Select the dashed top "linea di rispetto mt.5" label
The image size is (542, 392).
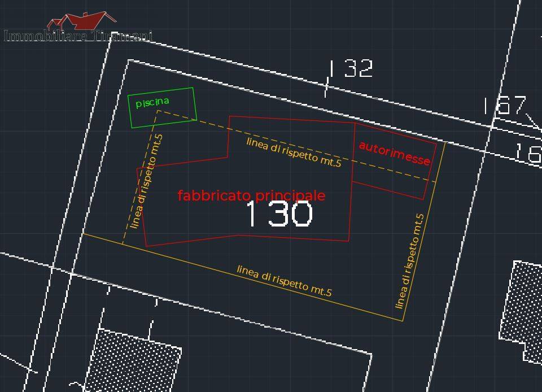[x=294, y=152]
